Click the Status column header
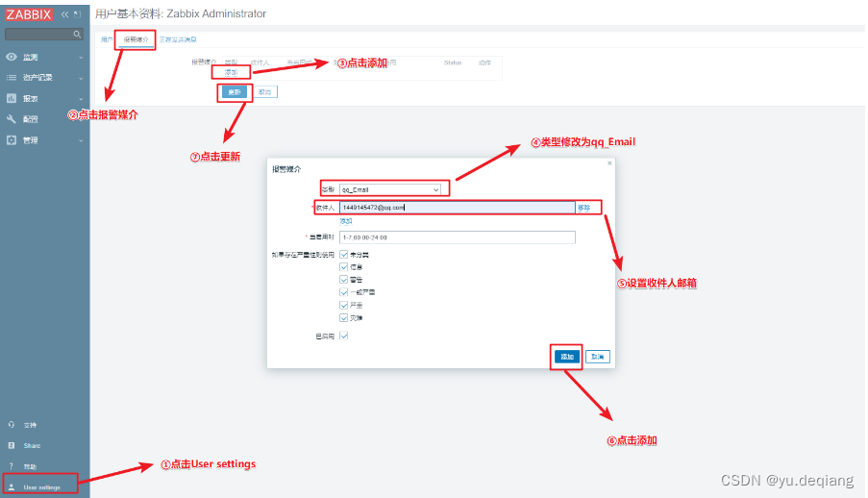 (453, 62)
